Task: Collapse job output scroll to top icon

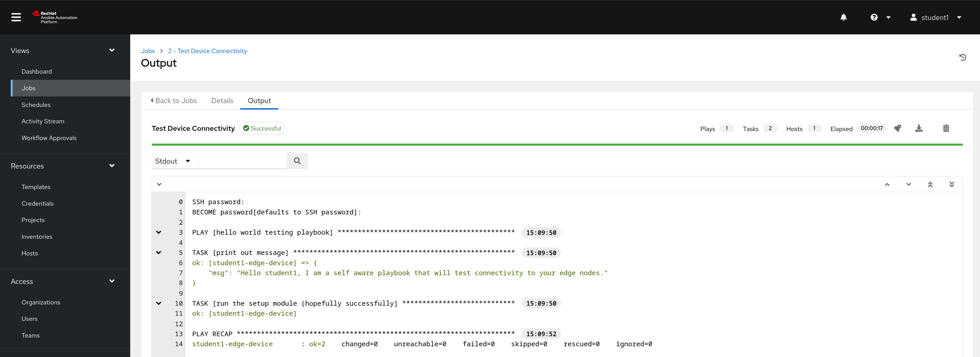Action: tap(930, 184)
